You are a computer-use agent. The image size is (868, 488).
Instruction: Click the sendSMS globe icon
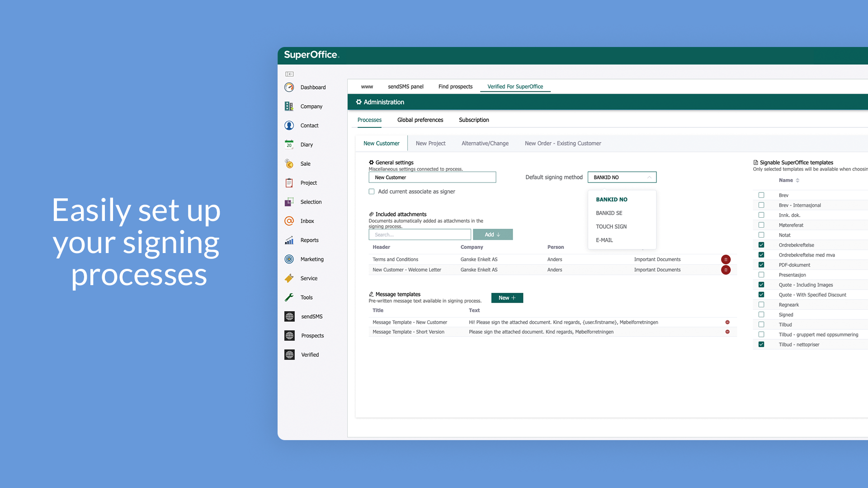pyautogui.click(x=290, y=316)
